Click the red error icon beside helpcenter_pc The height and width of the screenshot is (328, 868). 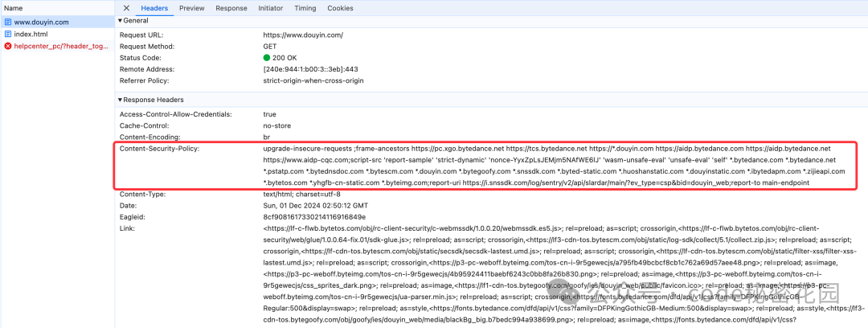tap(8, 46)
